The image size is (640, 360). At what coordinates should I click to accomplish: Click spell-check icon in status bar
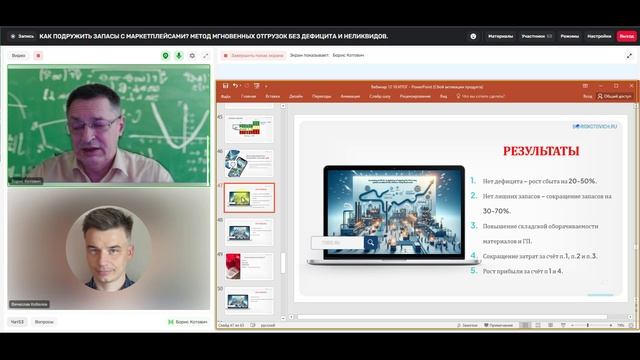tap(253, 325)
